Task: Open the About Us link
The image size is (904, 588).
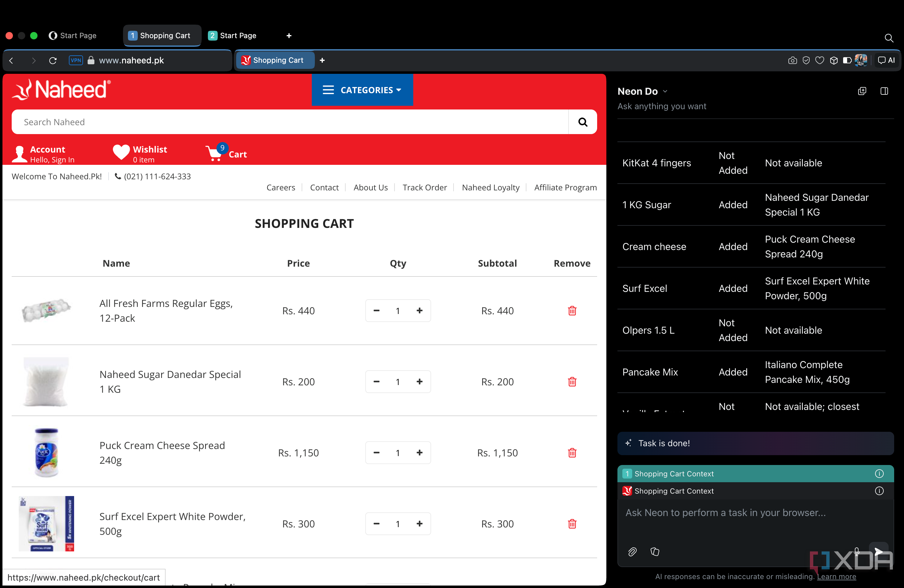Action: point(370,188)
